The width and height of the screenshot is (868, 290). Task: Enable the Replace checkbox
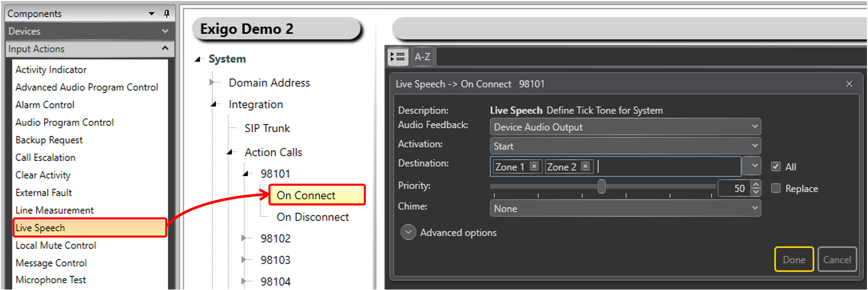point(776,188)
